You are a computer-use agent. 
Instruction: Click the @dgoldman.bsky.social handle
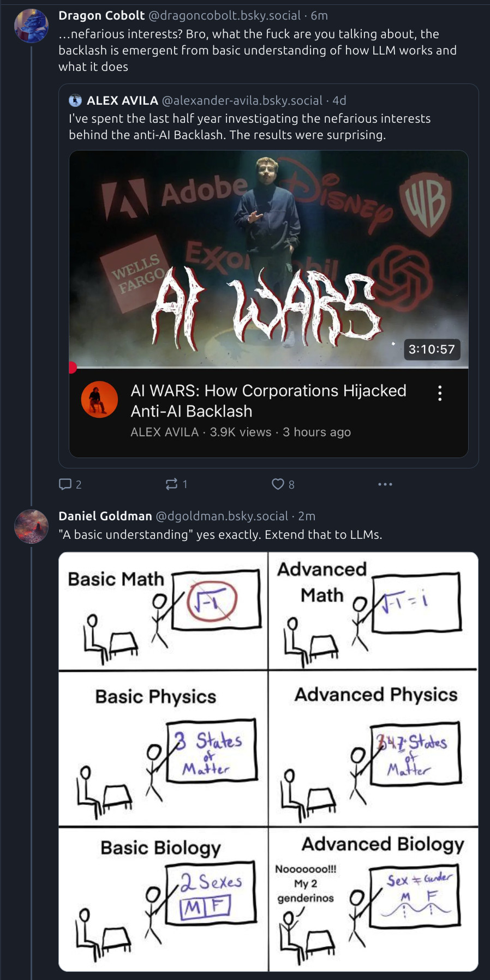coord(222,516)
